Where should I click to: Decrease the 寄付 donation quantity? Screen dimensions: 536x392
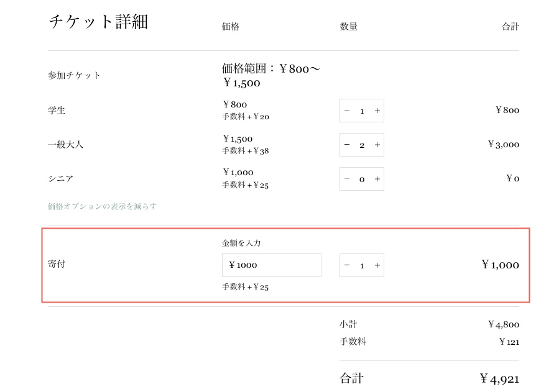point(347,265)
